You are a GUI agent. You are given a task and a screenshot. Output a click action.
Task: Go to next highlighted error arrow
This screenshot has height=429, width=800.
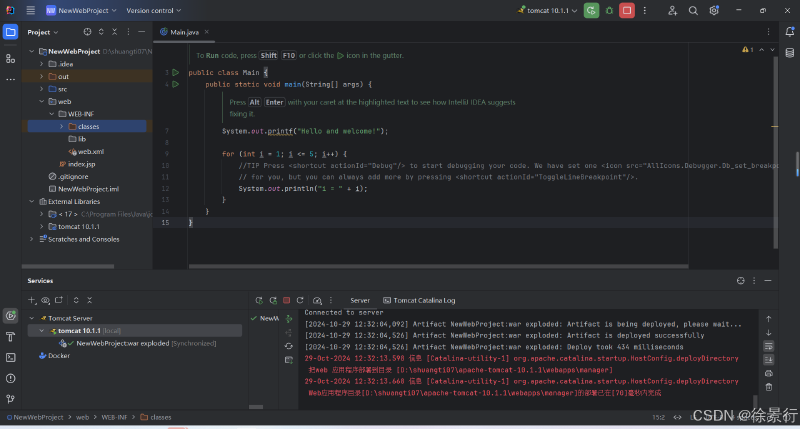pos(772,49)
